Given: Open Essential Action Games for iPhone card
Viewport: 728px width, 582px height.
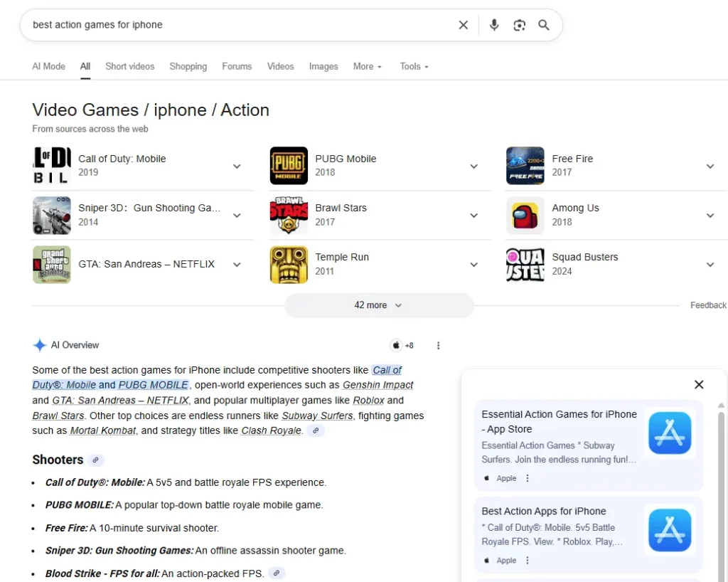Looking at the screenshot, I should (588, 445).
